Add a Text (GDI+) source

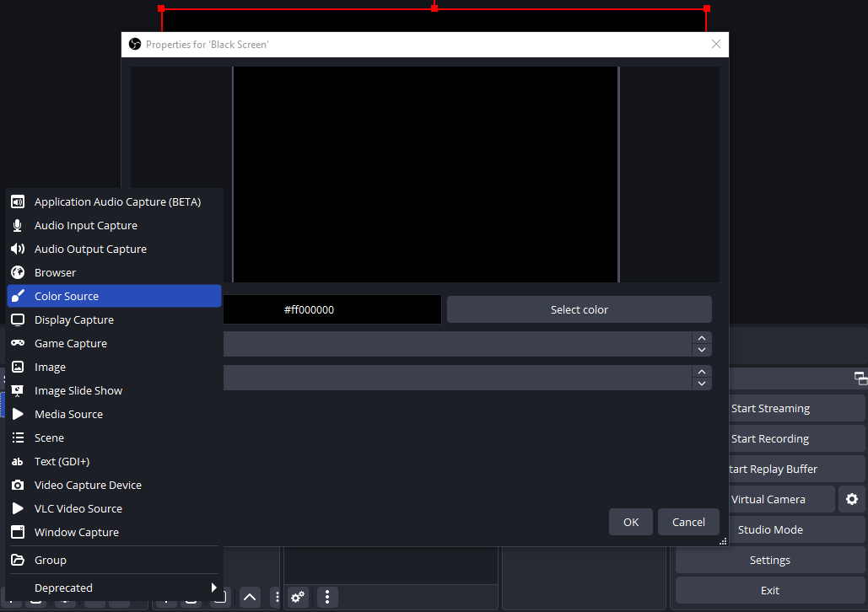tap(62, 461)
